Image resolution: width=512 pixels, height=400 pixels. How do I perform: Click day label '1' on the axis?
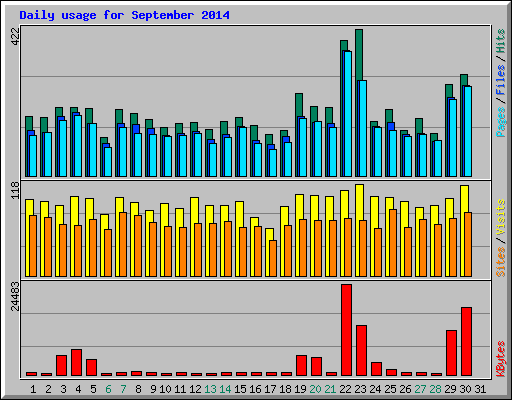33,389
